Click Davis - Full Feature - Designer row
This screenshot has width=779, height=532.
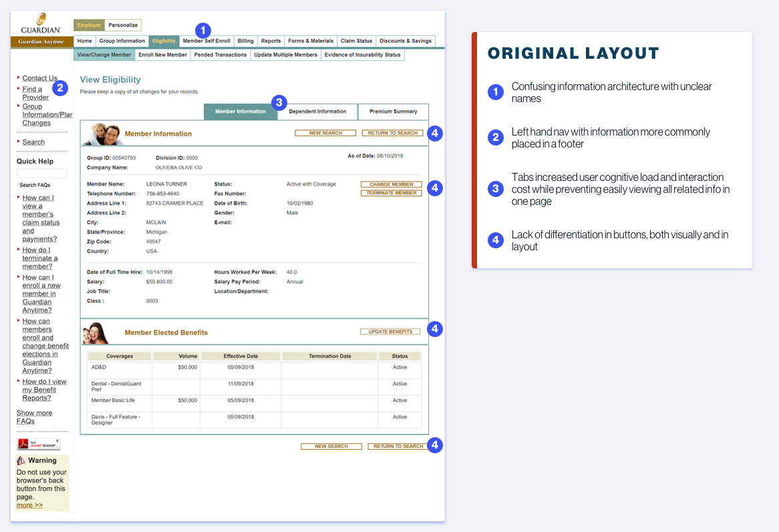[x=255, y=420]
